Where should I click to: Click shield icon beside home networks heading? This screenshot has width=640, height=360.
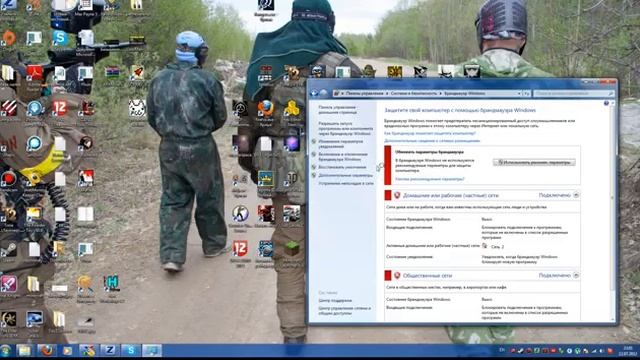point(397,196)
